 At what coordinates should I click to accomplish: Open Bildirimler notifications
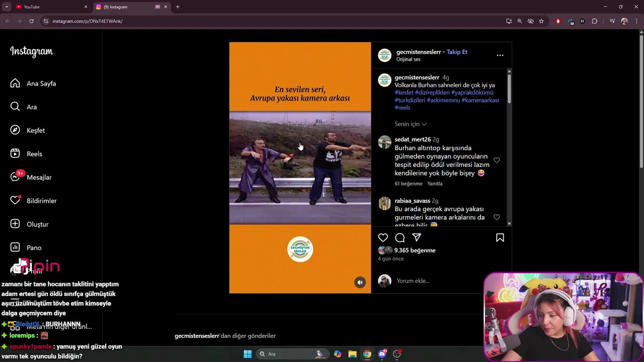pos(34,201)
